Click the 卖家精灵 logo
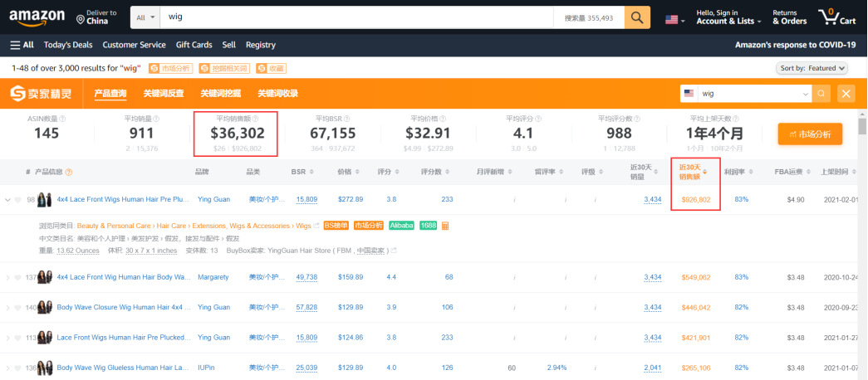 42,94
